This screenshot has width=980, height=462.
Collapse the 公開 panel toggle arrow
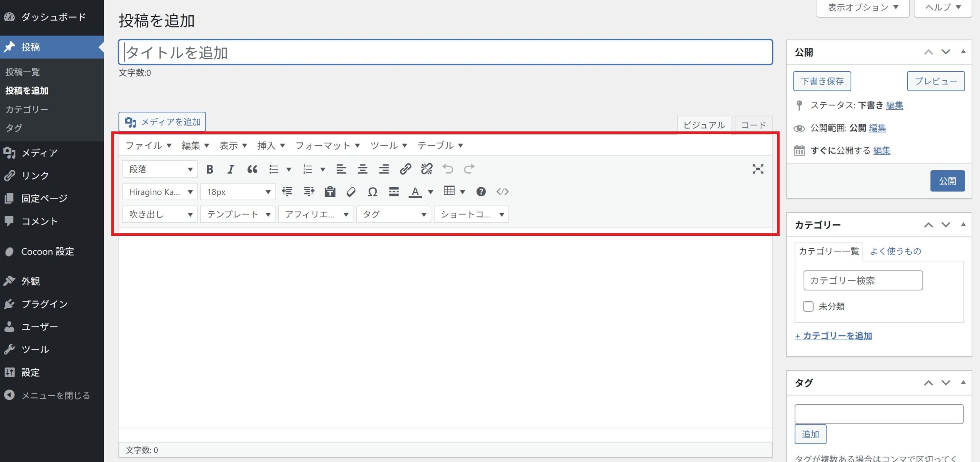tap(963, 52)
